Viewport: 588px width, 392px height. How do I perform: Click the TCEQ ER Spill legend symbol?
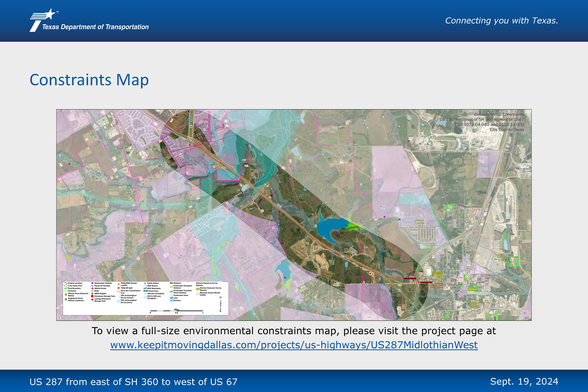click(x=119, y=288)
